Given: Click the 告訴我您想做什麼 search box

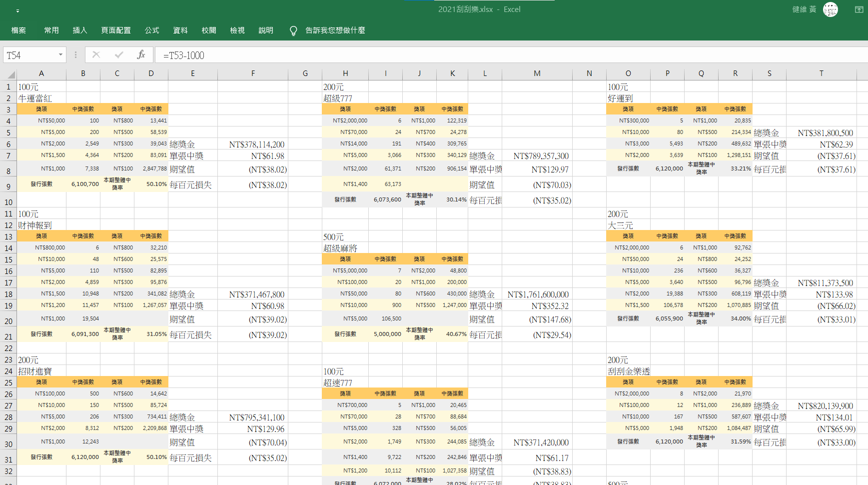Looking at the screenshot, I should [x=335, y=30].
